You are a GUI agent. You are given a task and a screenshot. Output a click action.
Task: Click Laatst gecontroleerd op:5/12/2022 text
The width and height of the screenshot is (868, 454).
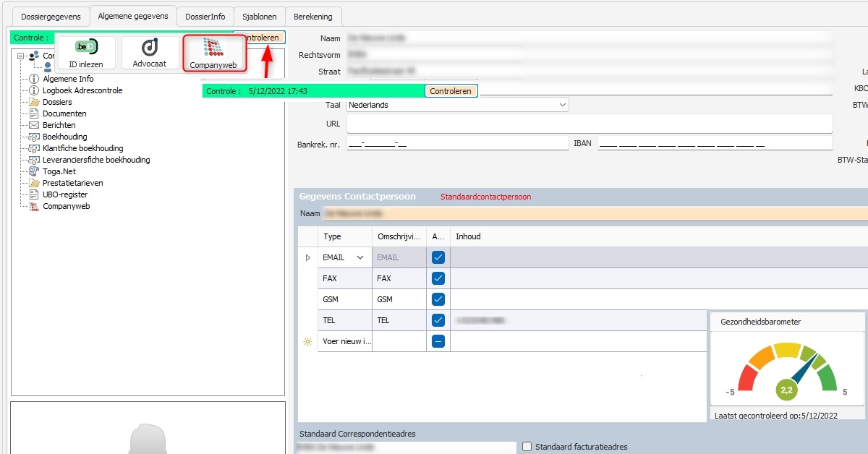(775, 416)
